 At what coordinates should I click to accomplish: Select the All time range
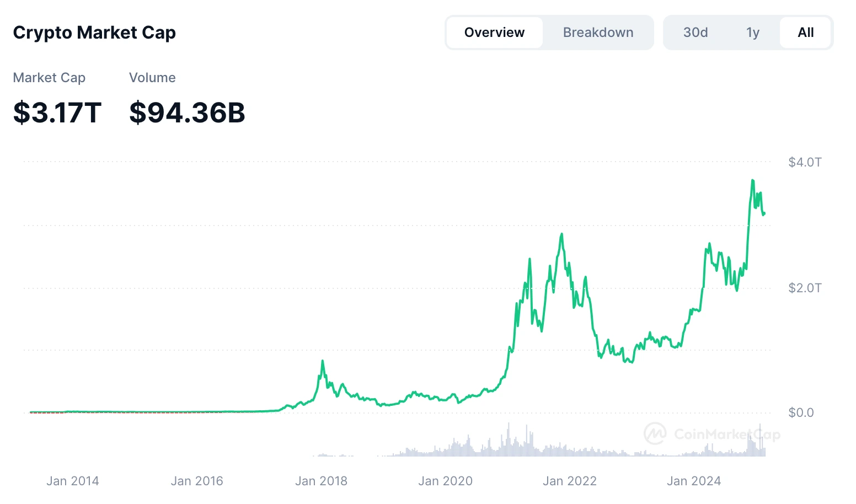805,33
